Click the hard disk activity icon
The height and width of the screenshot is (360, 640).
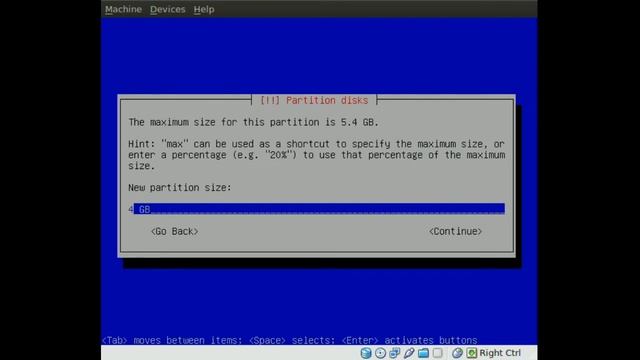pos(366,353)
